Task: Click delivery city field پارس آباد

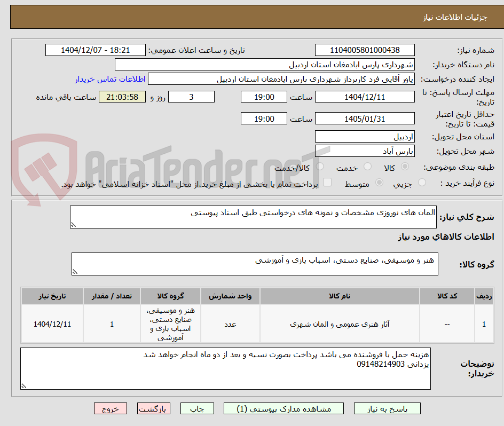Action: point(365,151)
